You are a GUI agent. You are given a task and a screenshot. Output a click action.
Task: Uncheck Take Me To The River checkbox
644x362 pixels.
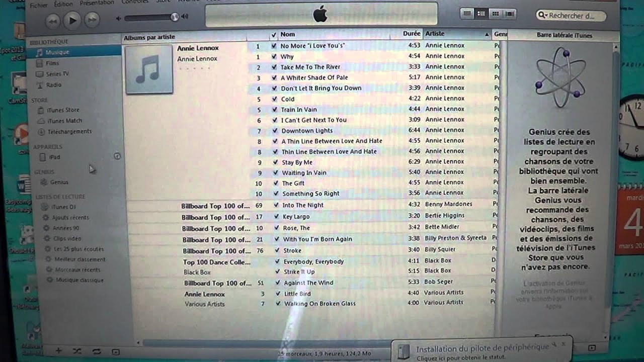click(274, 67)
